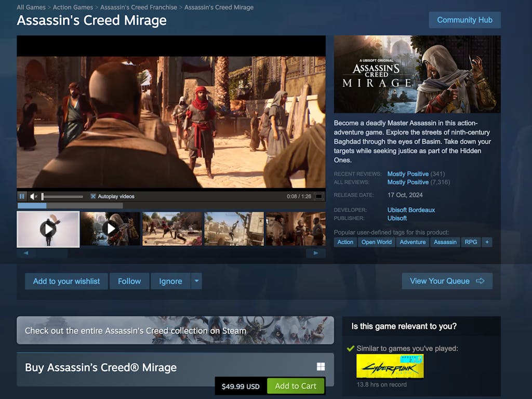Click the Windows platform icon
532x399 pixels.
(x=321, y=366)
